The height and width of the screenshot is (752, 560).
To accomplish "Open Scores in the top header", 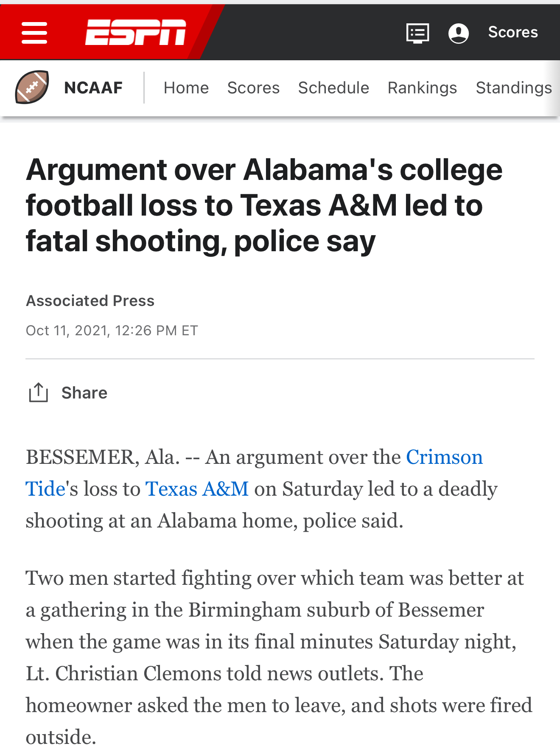I will pyautogui.click(x=512, y=32).
